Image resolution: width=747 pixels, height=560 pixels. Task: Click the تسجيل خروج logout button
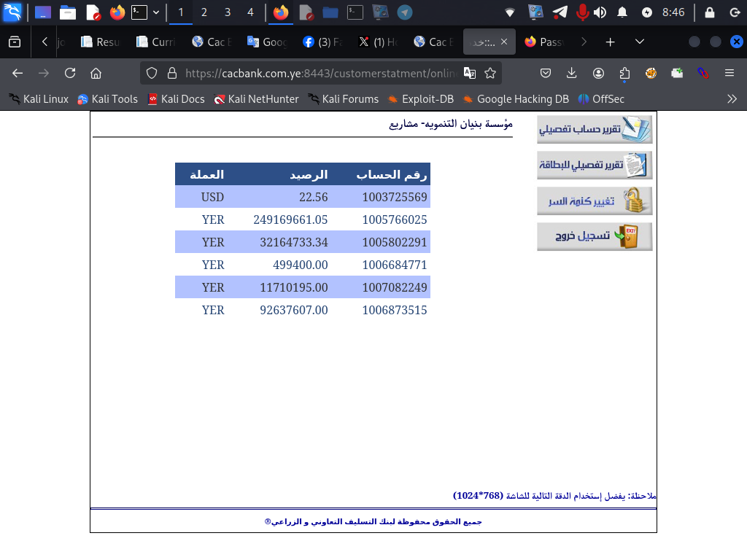tap(595, 236)
